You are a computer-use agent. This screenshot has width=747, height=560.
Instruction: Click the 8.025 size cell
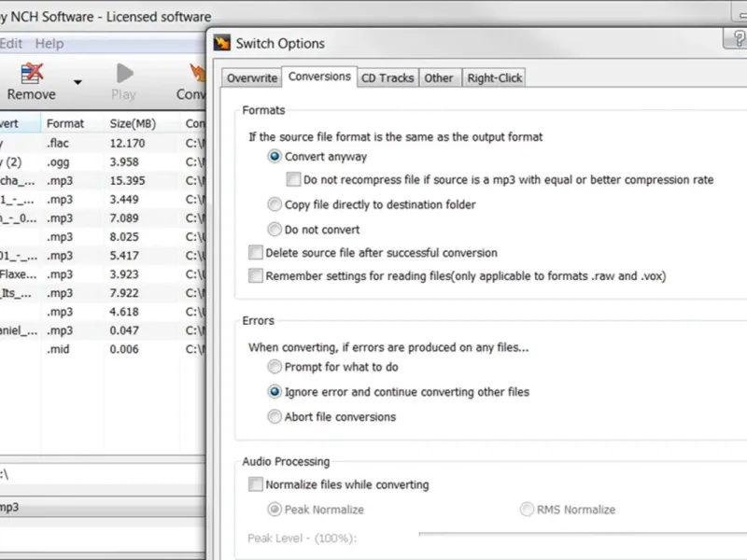[124, 237]
